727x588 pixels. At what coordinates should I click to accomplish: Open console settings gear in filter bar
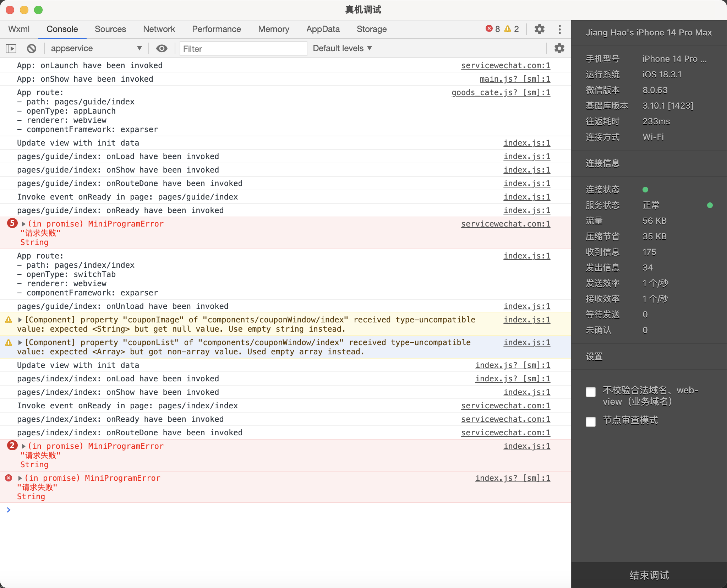559,48
